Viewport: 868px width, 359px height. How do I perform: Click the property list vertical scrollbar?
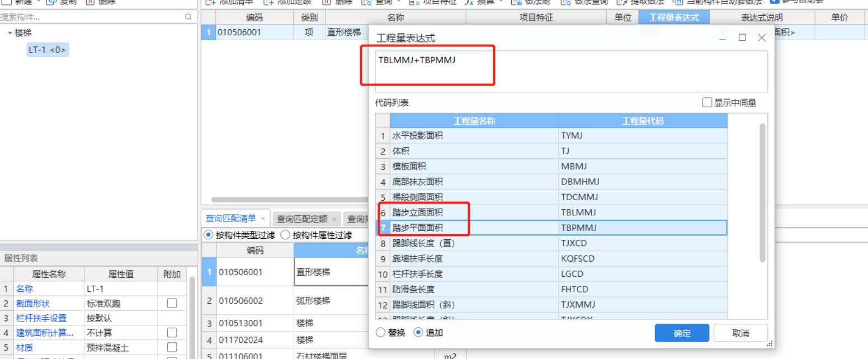tap(192, 318)
